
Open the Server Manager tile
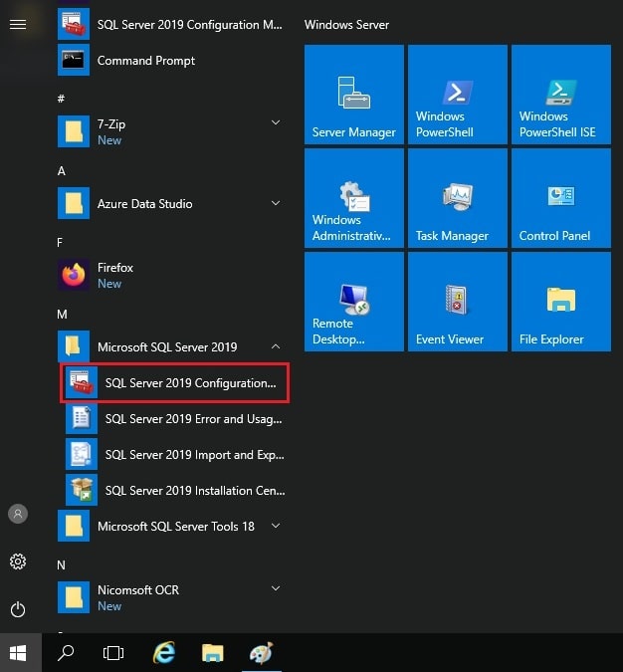(354, 95)
